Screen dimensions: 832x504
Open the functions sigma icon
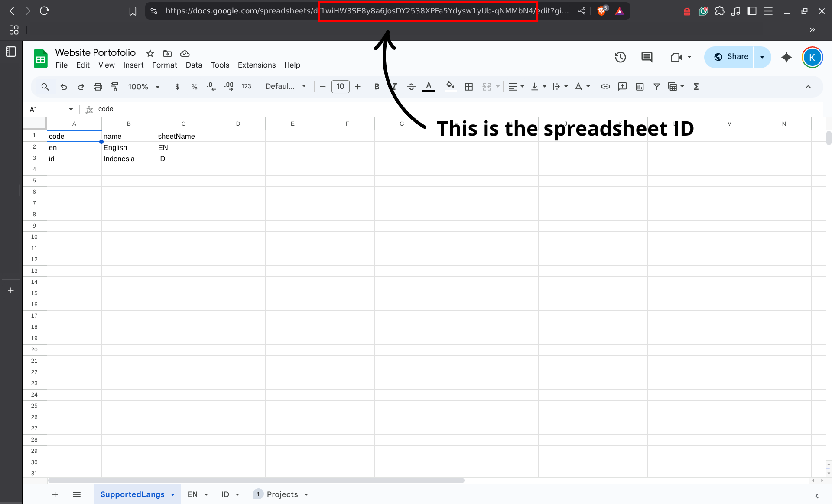tap(696, 87)
